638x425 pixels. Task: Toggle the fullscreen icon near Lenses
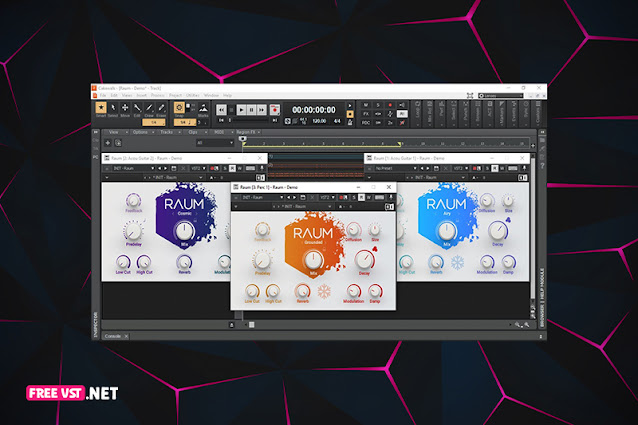coord(470,96)
